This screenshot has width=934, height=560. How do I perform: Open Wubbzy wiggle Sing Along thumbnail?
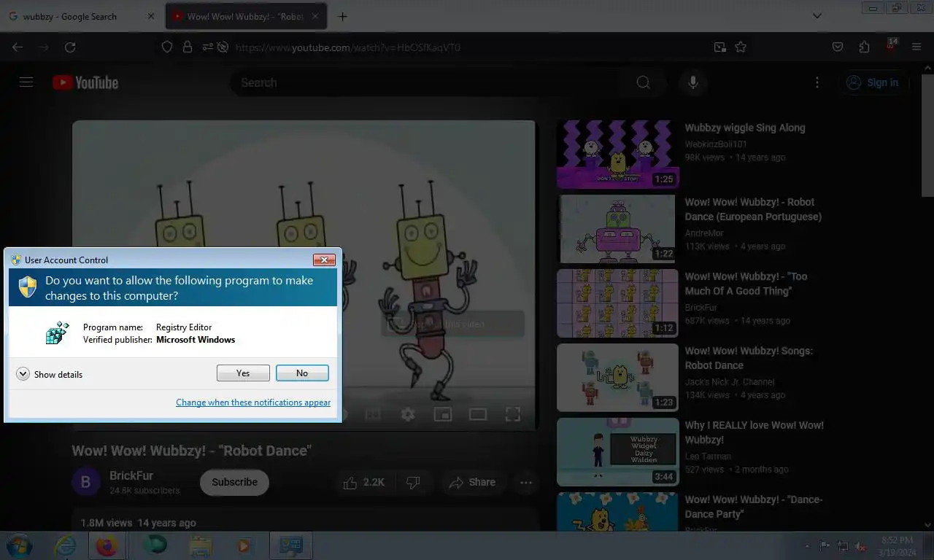[617, 155]
